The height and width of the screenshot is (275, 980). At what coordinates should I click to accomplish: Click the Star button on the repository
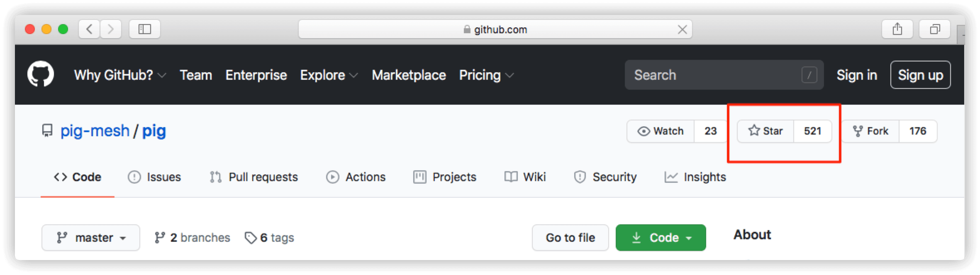click(765, 131)
